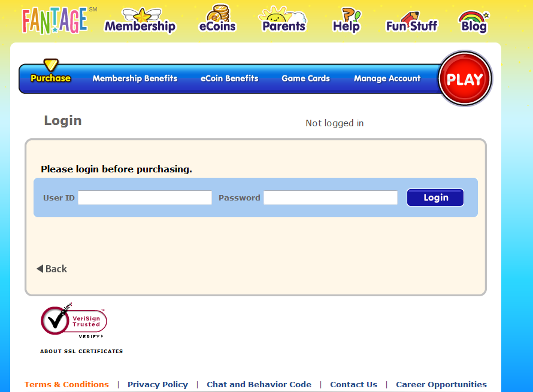Focus the User ID input field
Viewport: 533px width, 392px height.
[145, 197]
